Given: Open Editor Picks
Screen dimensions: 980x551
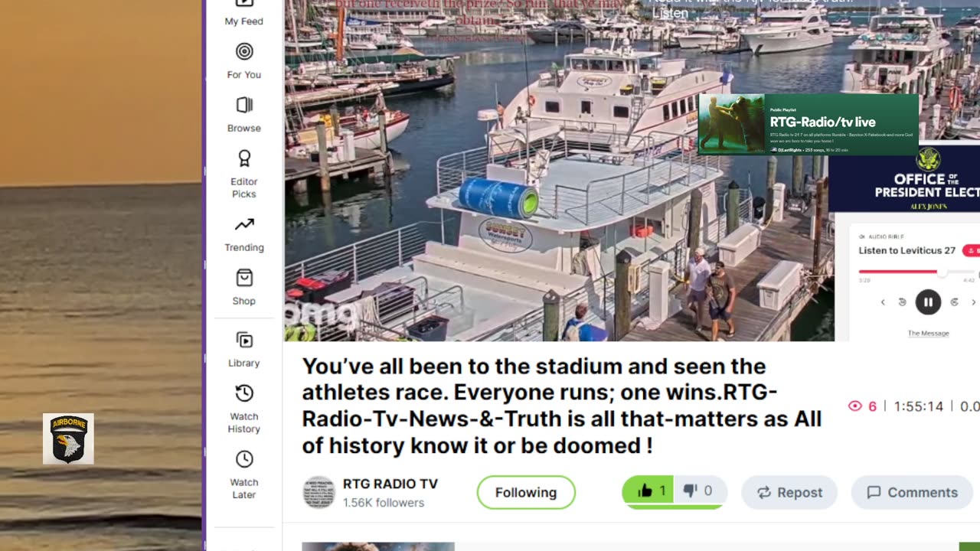Looking at the screenshot, I should 243,174.
